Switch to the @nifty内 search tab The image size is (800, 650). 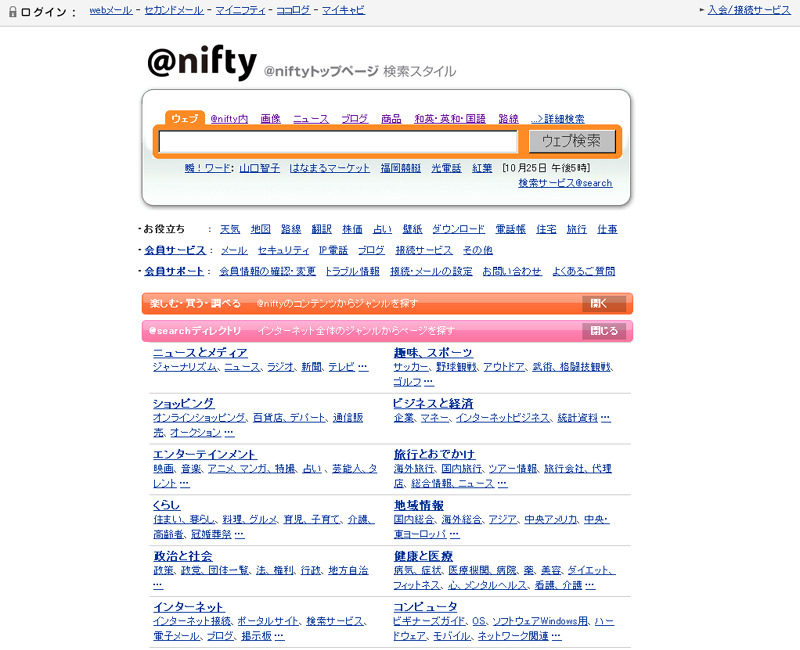click(229, 119)
